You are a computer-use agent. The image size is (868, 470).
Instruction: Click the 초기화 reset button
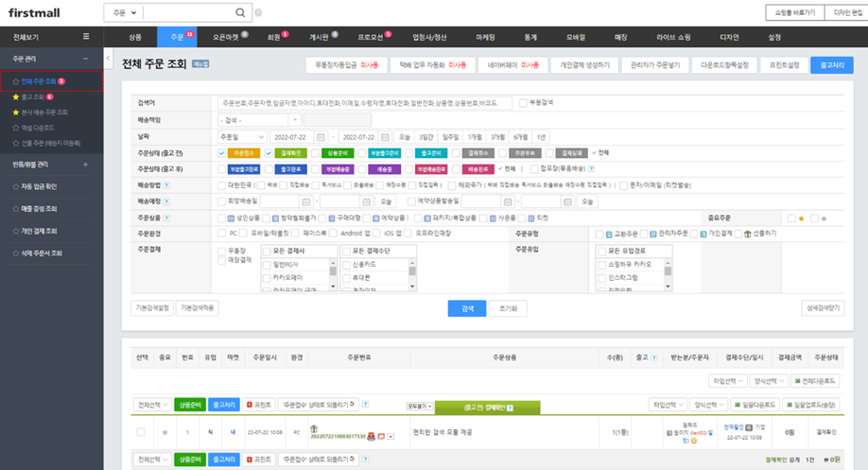click(x=508, y=308)
